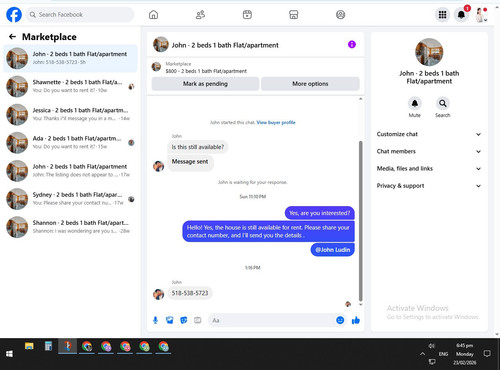
Task: Send a voice clip with microphone icon
Action: [155, 320]
